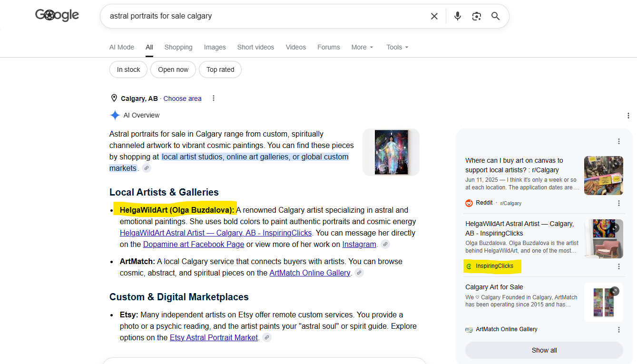Viewport: 637px width, 364px height.
Task: Open the Shopping tab
Action: 178,47
